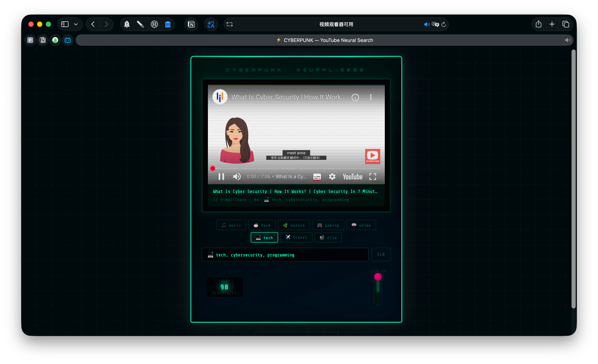Click the Simplilearn keywords line
This screenshot has height=364, width=598.
pyautogui.click(x=281, y=199)
